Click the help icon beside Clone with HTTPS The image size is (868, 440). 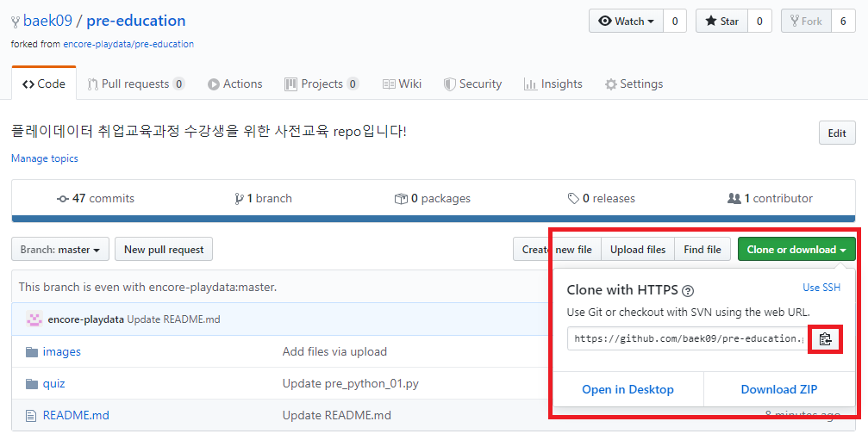pyautogui.click(x=688, y=291)
